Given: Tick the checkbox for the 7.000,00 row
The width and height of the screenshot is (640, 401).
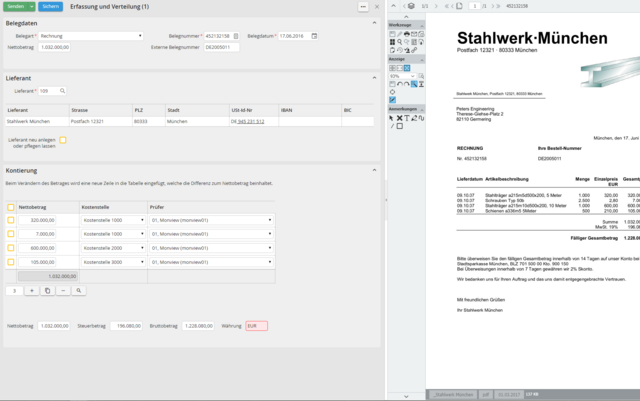Looking at the screenshot, I should click(x=11, y=234).
